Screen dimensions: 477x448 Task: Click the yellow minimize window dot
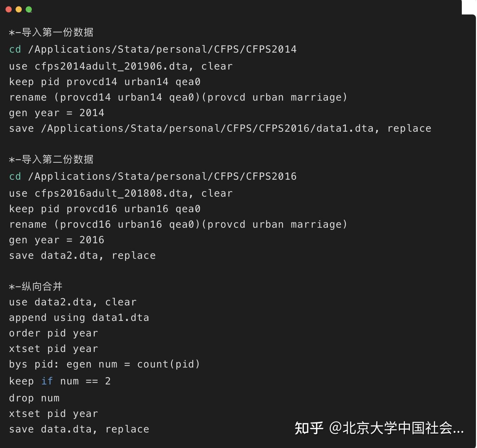tap(19, 10)
